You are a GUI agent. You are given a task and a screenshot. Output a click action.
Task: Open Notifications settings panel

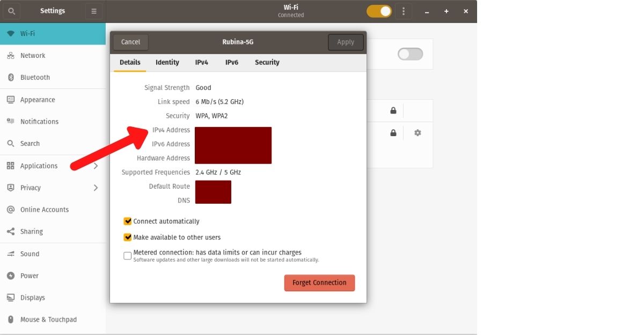[53, 122]
